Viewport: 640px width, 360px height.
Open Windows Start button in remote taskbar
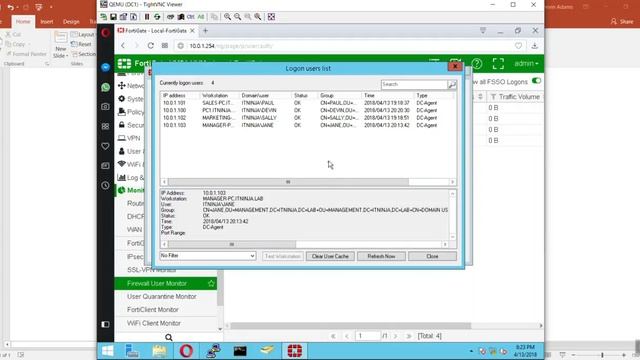click(107, 351)
